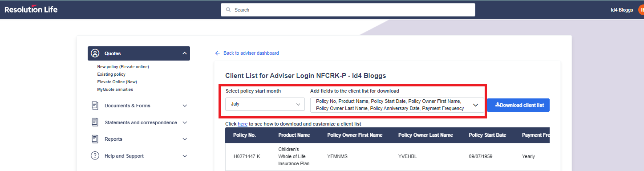Open Documents & Forms menu
The height and width of the screenshot is (171, 644).
point(127,106)
